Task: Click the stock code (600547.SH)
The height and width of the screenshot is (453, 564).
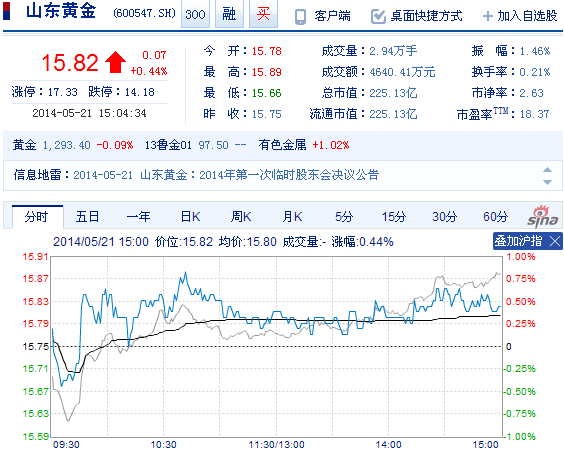Action: coord(144,14)
